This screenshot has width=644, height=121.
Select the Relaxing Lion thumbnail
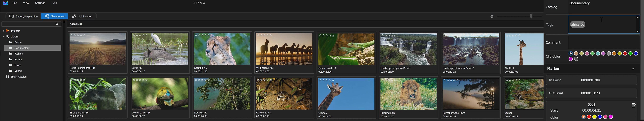click(408, 94)
